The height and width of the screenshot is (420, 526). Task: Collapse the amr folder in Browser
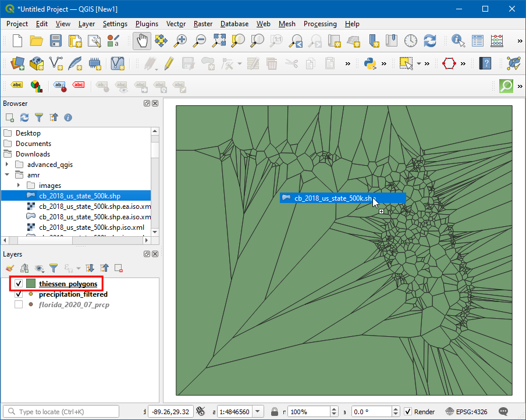tap(8, 175)
